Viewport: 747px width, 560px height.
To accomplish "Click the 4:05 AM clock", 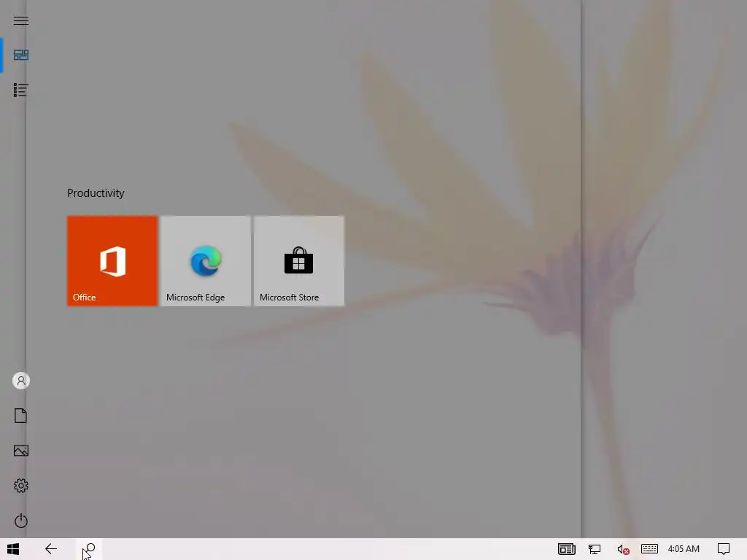I will point(684,549).
